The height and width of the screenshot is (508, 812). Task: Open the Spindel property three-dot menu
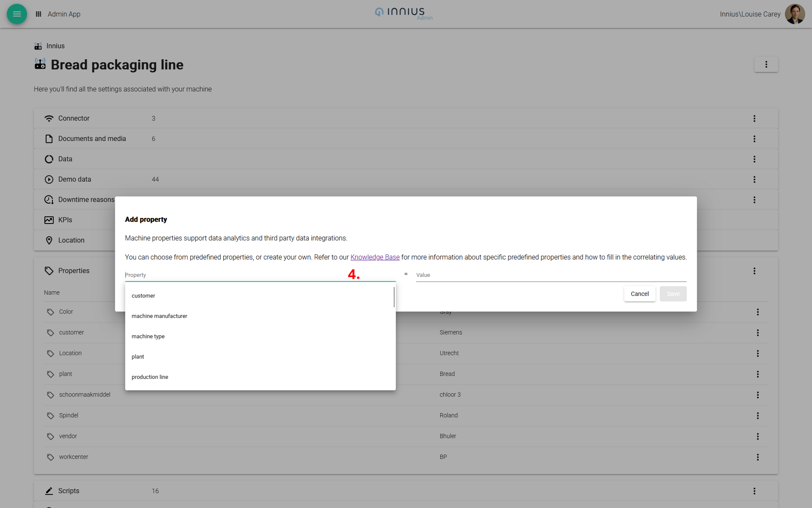click(x=757, y=416)
